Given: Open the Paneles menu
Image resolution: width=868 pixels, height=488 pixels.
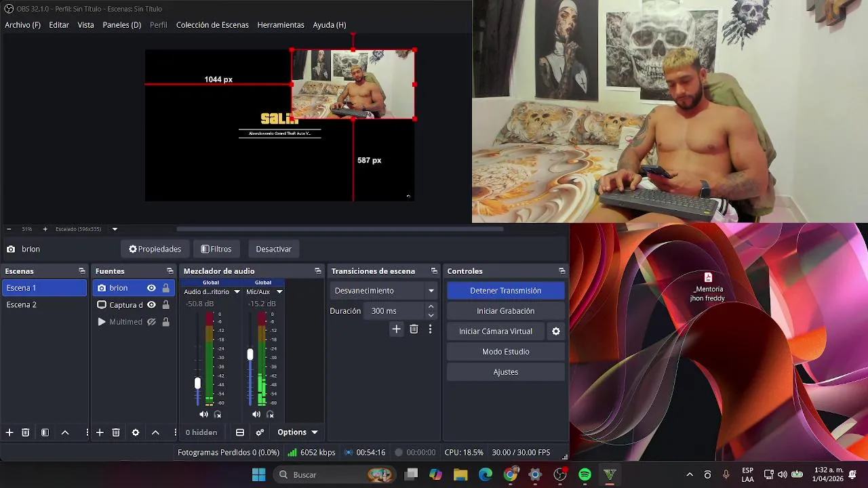Looking at the screenshot, I should click(x=122, y=25).
